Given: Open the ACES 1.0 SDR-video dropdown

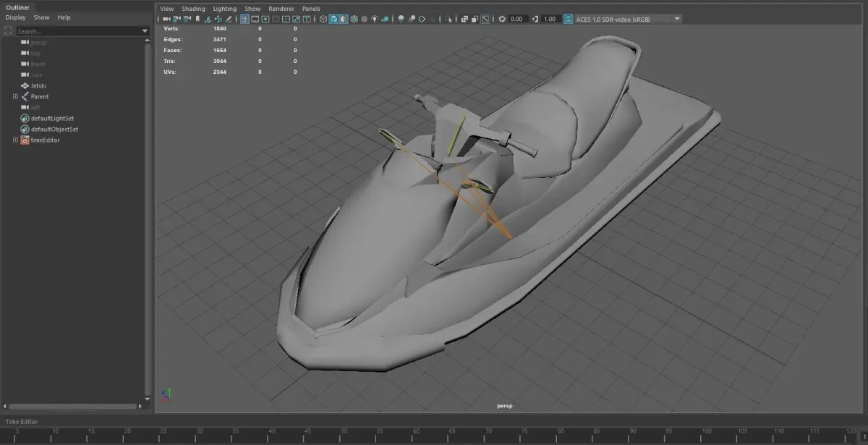Looking at the screenshot, I should pyautogui.click(x=628, y=19).
